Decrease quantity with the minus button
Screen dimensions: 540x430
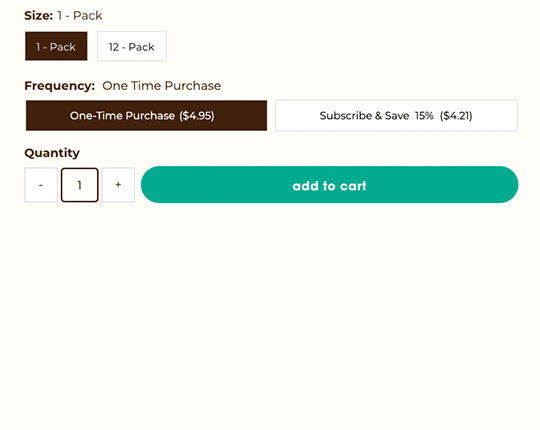41,185
